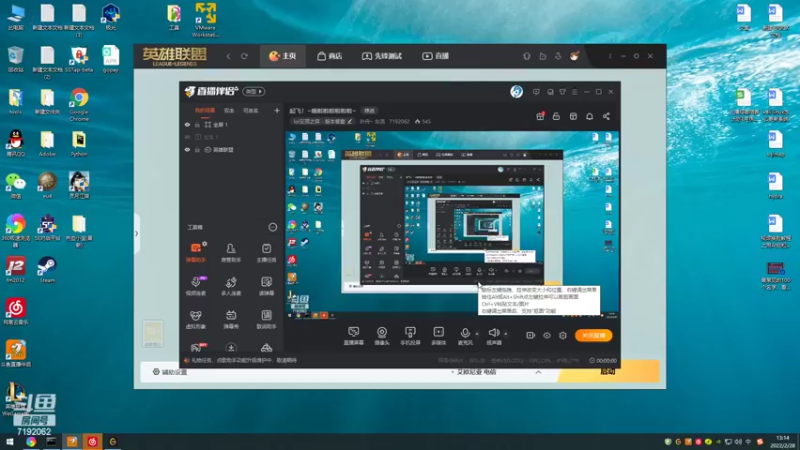
Task: Click the record video icon beside settings
Action: (x=531, y=335)
